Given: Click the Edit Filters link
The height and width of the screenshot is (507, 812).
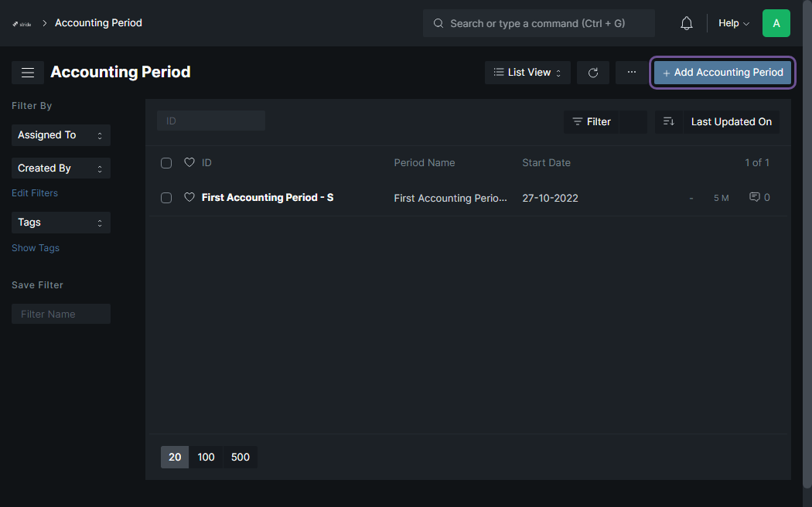Looking at the screenshot, I should [35, 193].
